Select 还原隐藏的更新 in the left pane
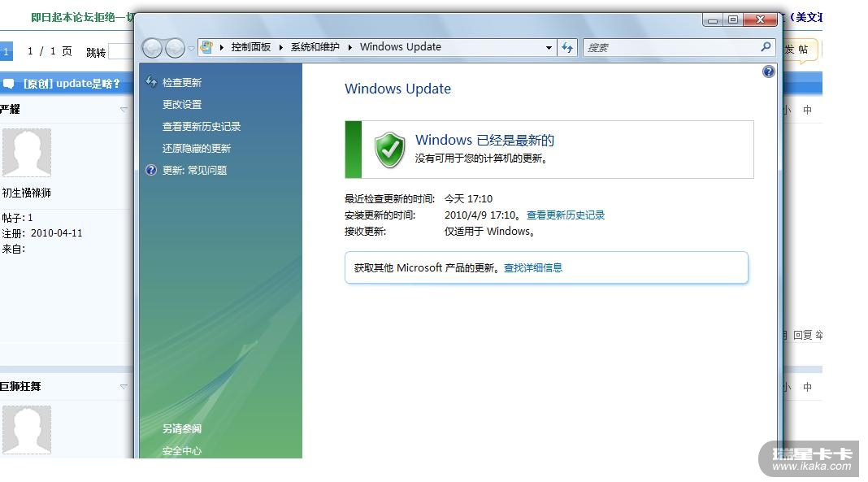Screen dimensions: 868x482 [x=197, y=148]
